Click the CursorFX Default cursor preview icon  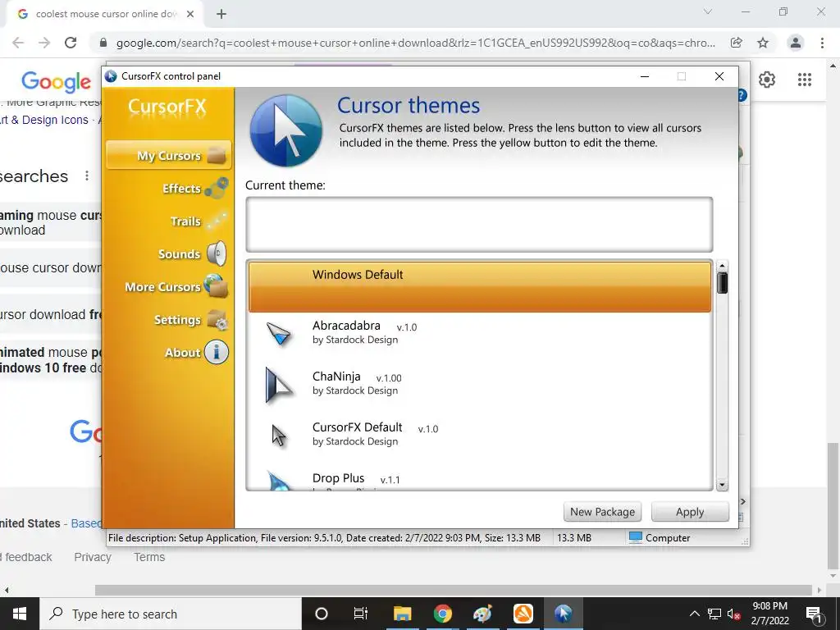point(279,436)
